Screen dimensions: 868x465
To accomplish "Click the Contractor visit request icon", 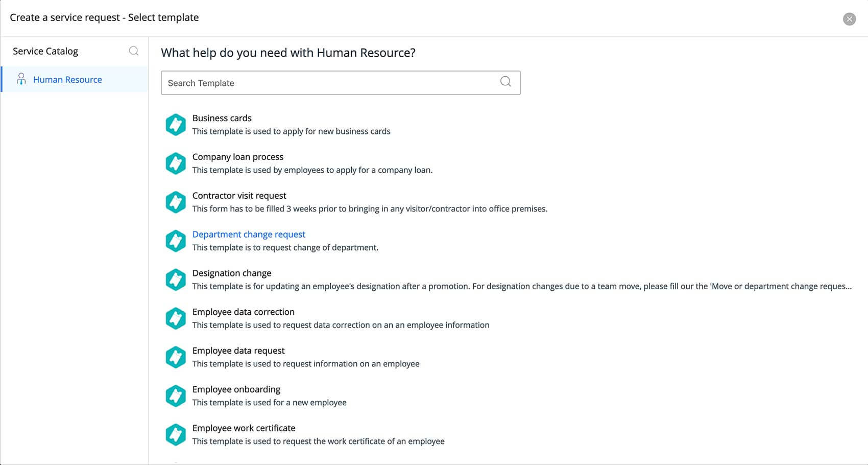I will 176,202.
